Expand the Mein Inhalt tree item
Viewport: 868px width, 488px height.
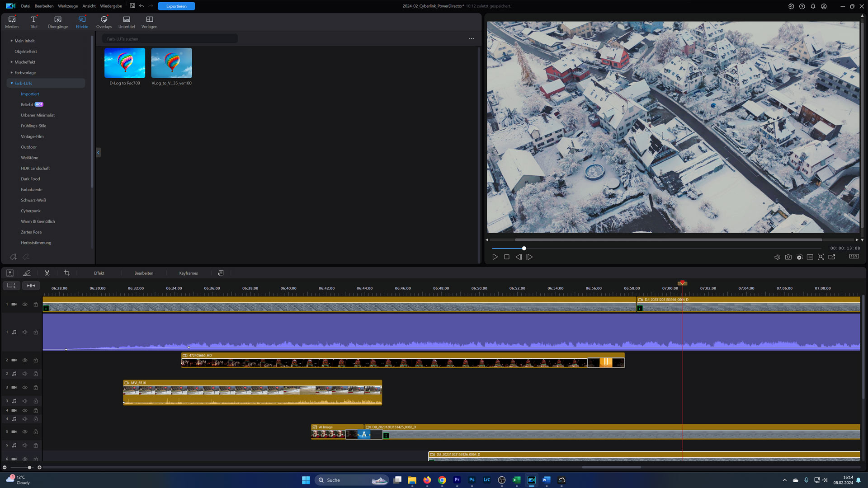click(12, 41)
